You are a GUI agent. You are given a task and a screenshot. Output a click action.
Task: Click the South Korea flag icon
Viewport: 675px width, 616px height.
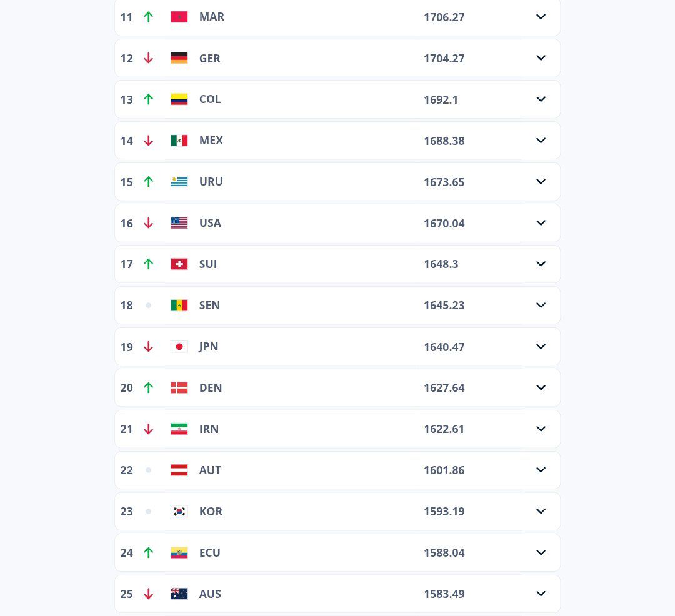(x=179, y=512)
